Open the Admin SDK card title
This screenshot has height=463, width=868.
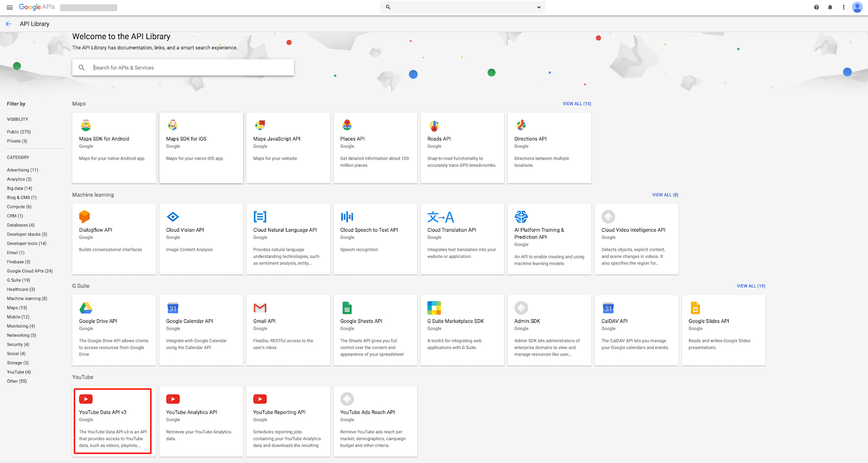click(x=527, y=321)
